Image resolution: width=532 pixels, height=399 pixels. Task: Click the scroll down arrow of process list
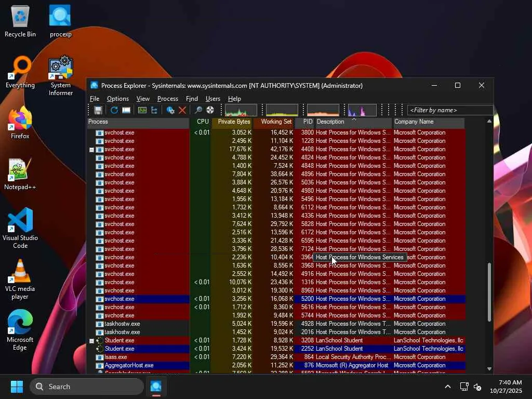489,369
